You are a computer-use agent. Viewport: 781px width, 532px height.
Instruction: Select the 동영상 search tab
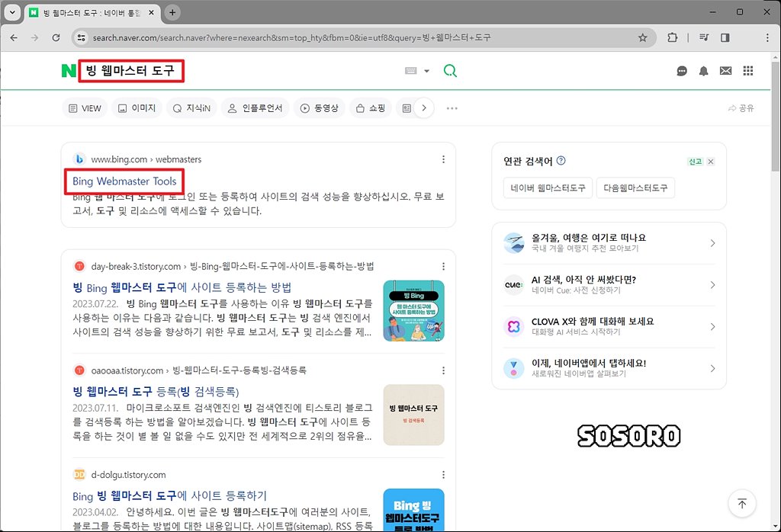pyautogui.click(x=320, y=108)
